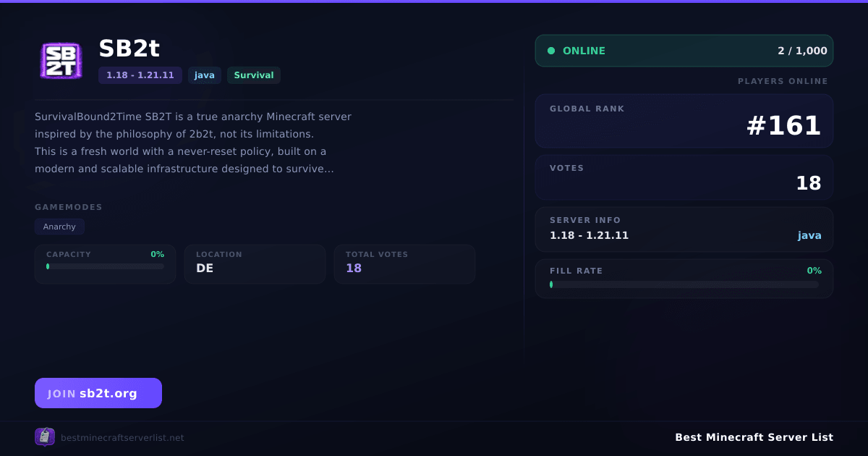This screenshot has width=868, height=456.
Task: Click the ONLINE status label
Action: [584, 51]
